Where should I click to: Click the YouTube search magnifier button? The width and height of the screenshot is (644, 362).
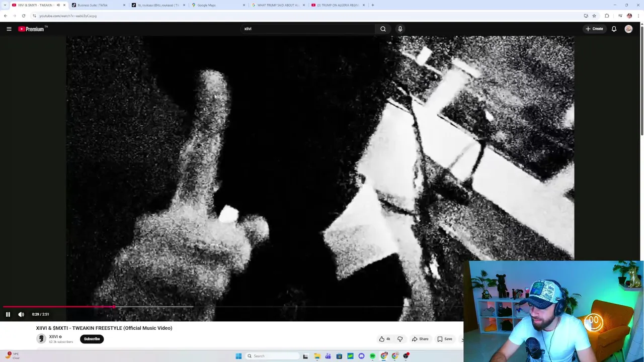point(383,29)
